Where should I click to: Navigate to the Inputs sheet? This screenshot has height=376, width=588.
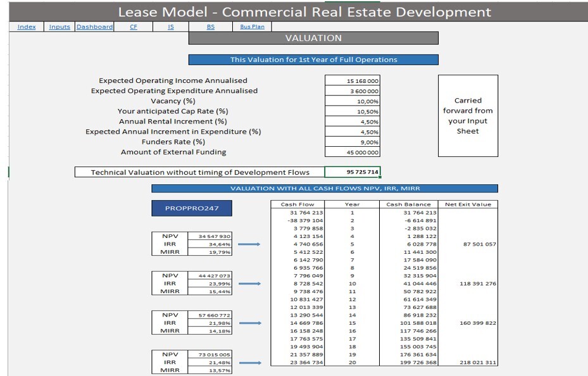(59, 27)
